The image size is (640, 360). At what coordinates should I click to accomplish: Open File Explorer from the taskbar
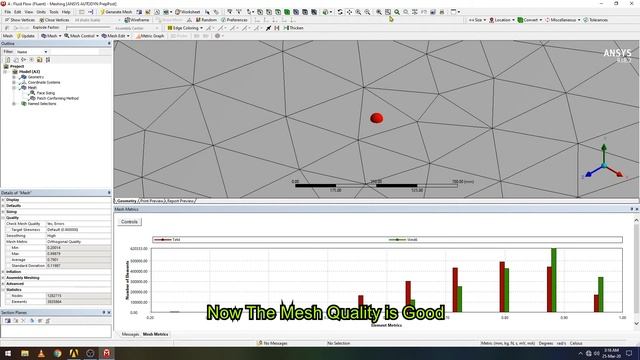(25, 353)
